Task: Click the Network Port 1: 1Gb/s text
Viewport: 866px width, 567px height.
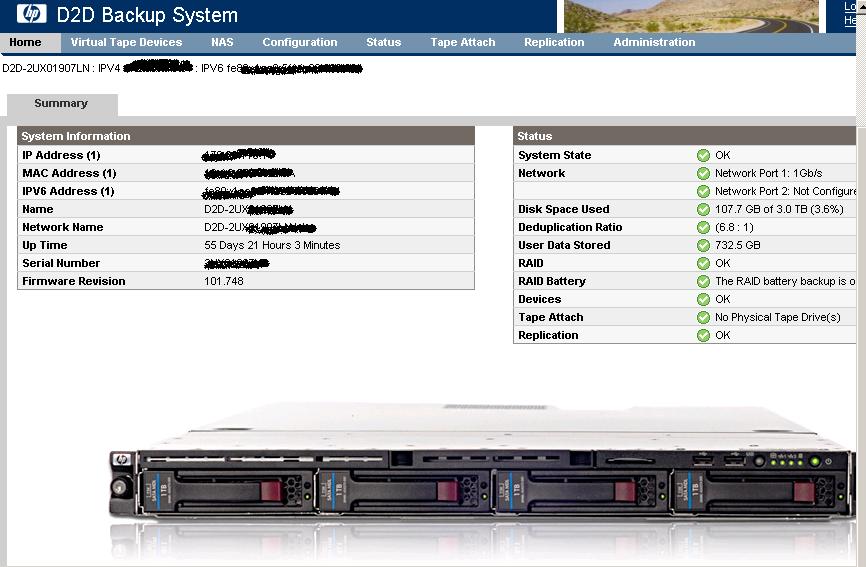Action: pos(768,173)
